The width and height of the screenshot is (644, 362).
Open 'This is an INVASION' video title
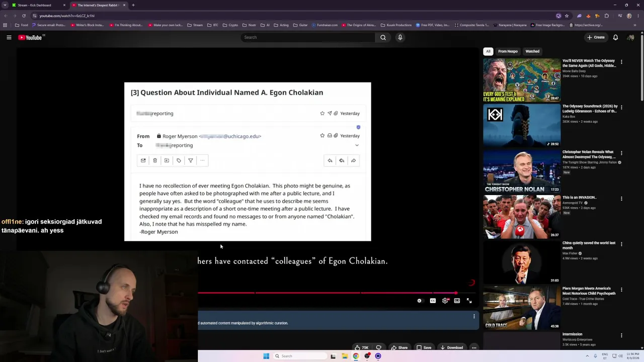580,198
